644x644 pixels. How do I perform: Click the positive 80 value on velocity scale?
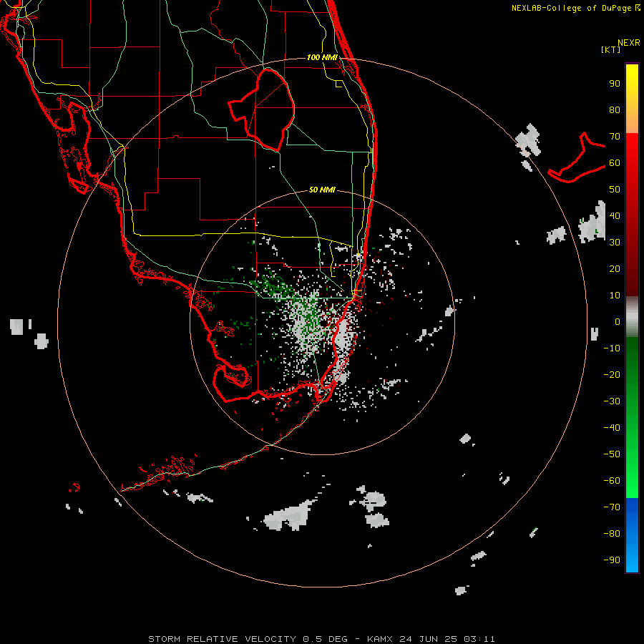point(615,109)
